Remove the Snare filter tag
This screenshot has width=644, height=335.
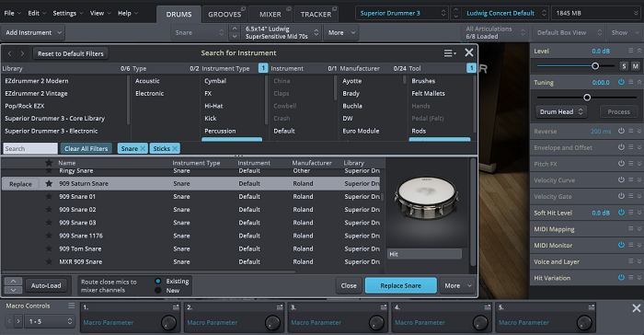coord(143,149)
